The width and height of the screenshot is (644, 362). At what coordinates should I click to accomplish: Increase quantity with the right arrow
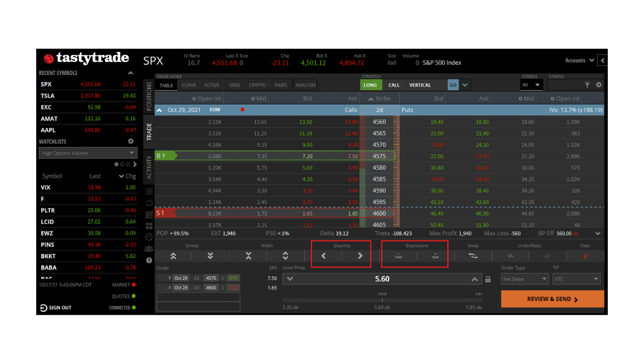[x=360, y=256]
